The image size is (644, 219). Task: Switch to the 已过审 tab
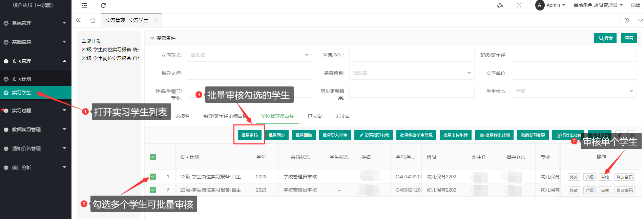314,116
